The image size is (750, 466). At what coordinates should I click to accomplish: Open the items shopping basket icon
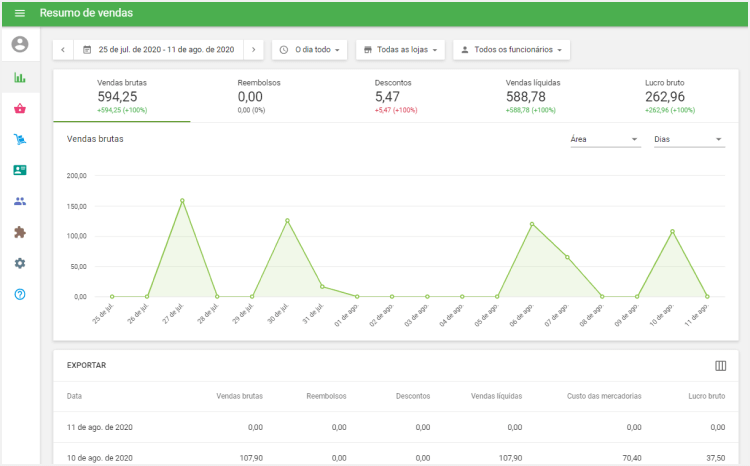20,108
